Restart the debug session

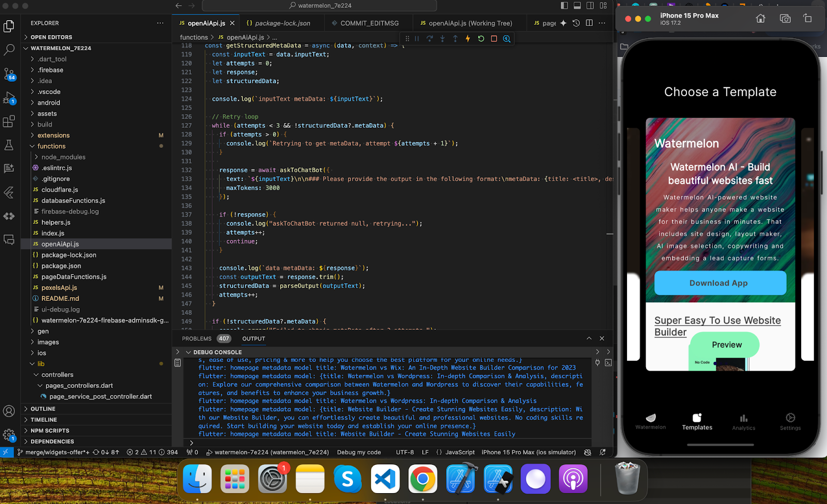point(481,39)
